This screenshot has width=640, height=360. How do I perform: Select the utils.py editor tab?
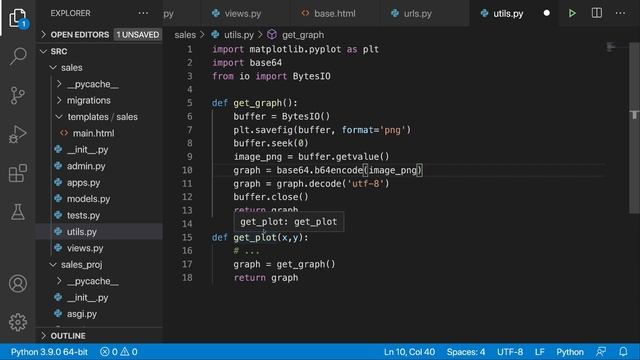[x=507, y=13]
